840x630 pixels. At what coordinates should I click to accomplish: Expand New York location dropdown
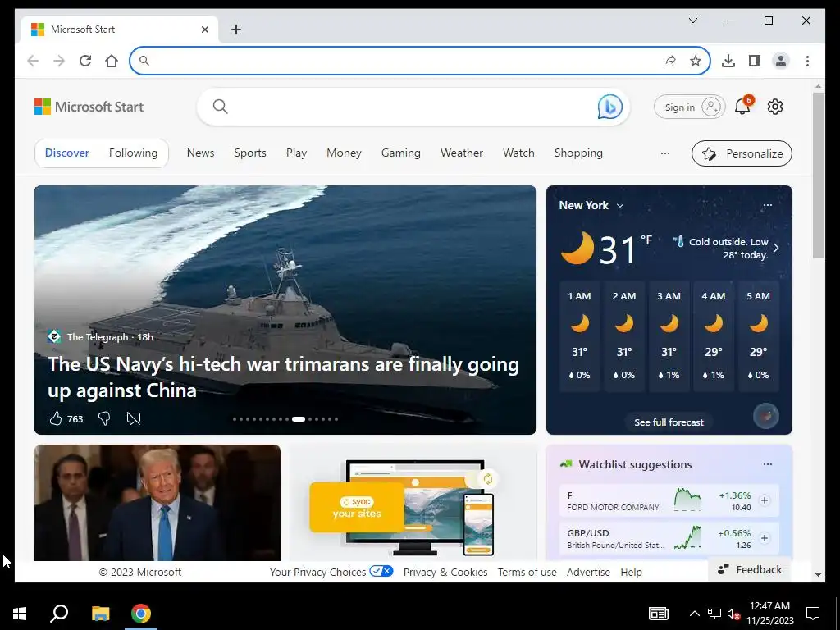pyautogui.click(x=620, y=206)
